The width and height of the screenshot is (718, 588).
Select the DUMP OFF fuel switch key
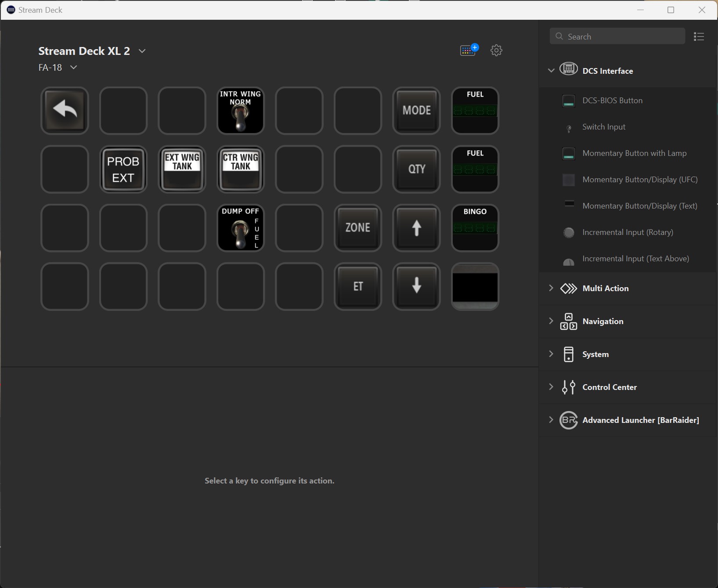point(241,228)
